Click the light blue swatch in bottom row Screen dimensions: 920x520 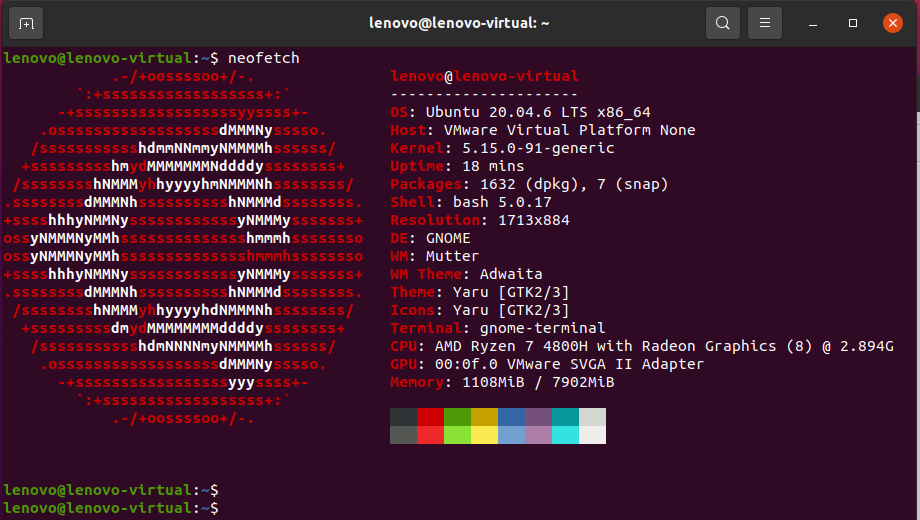pyautogui.click(x=512, y=435)
